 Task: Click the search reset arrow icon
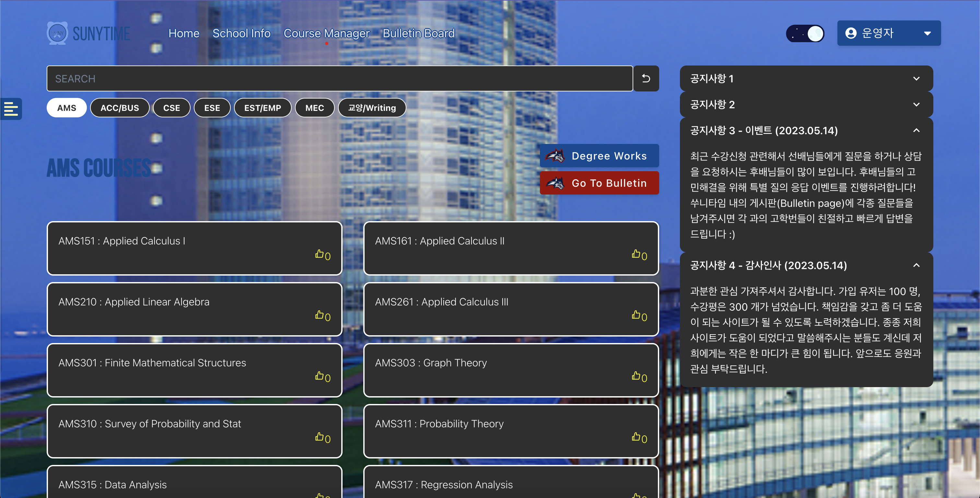pyautogui.click(x=646, y=78)
